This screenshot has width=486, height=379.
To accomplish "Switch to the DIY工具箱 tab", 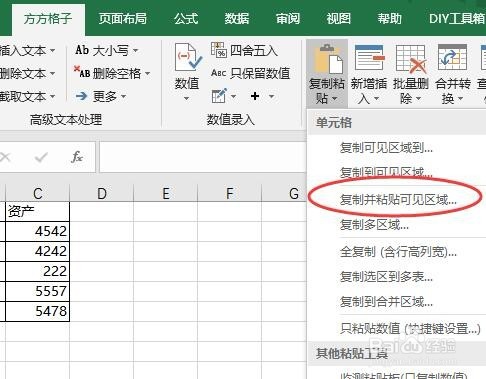I will pyautogui.click(x=457, y=19).
